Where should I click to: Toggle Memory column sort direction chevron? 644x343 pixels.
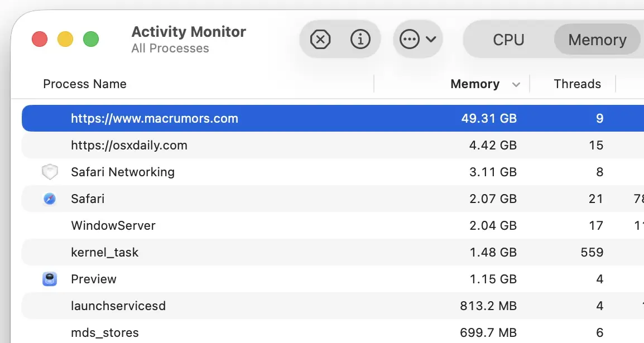pyautogui.click(x=516, y=85)
